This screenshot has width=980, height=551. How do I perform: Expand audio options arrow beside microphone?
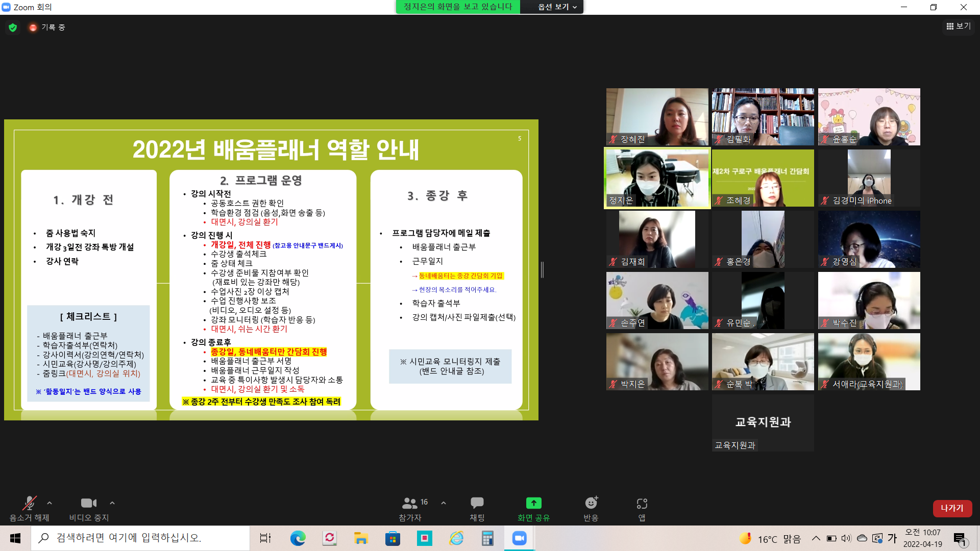click(x=50, y=503)
